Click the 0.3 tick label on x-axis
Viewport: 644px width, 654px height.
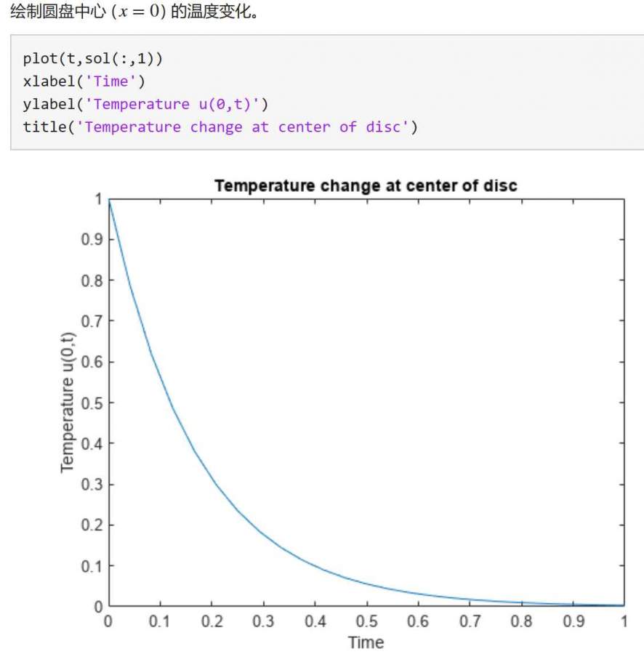(x=263, y=622)
